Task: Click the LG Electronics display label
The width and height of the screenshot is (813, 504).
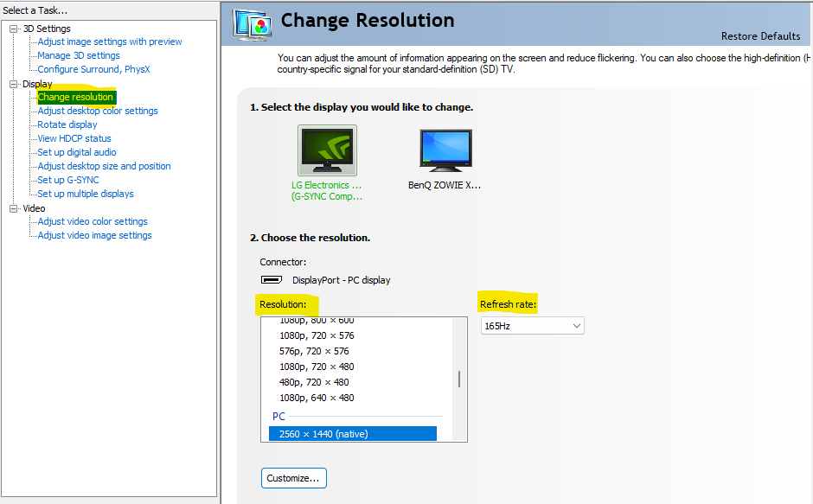Action: (327, 191)
